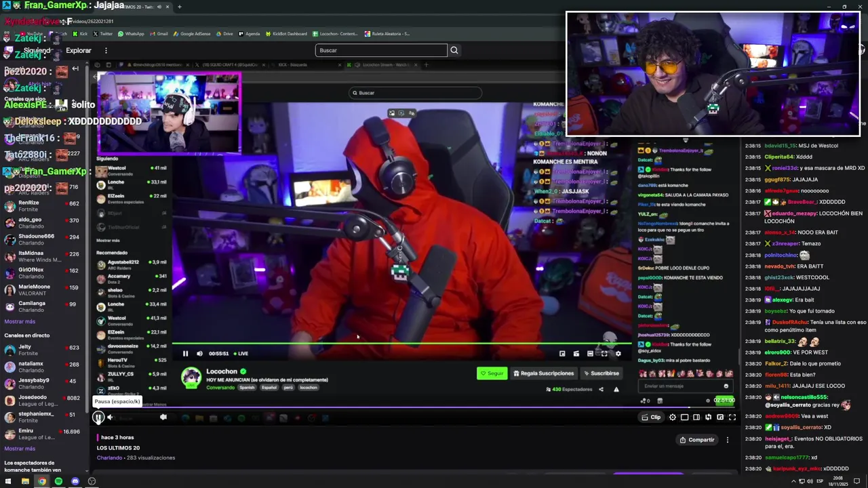Open Josedeodo League of Legends channel
This screenshot has width=868, height=488.
[x=42, y=401]
